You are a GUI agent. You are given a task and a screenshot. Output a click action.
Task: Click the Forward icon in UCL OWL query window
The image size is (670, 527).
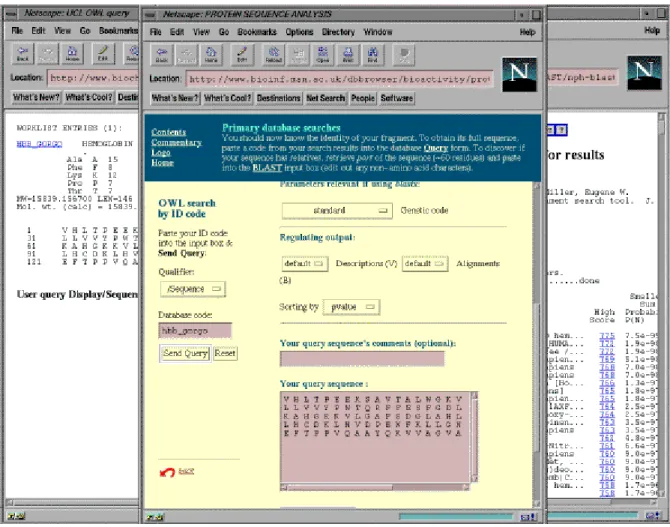(47, 54)
